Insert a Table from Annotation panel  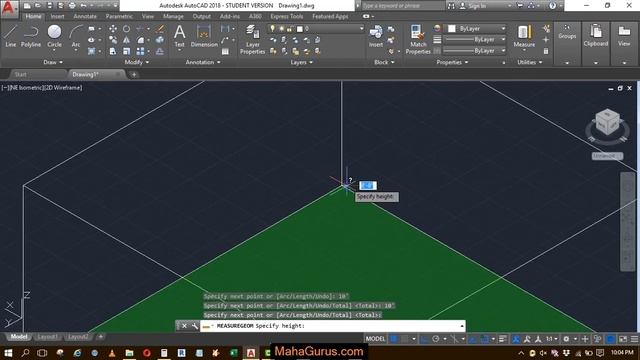pyautogui.click(x=225, y=51)
